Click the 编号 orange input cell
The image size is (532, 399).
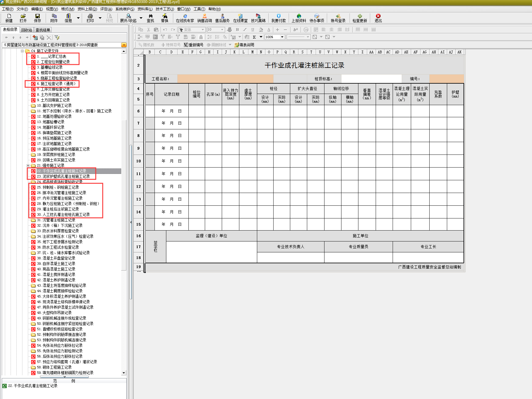(x=446, y=79)
